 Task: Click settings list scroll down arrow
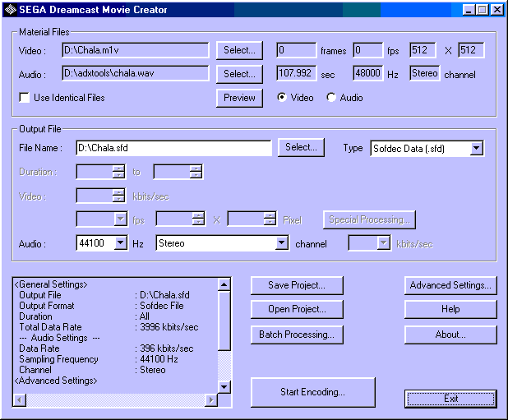(224, 387)
